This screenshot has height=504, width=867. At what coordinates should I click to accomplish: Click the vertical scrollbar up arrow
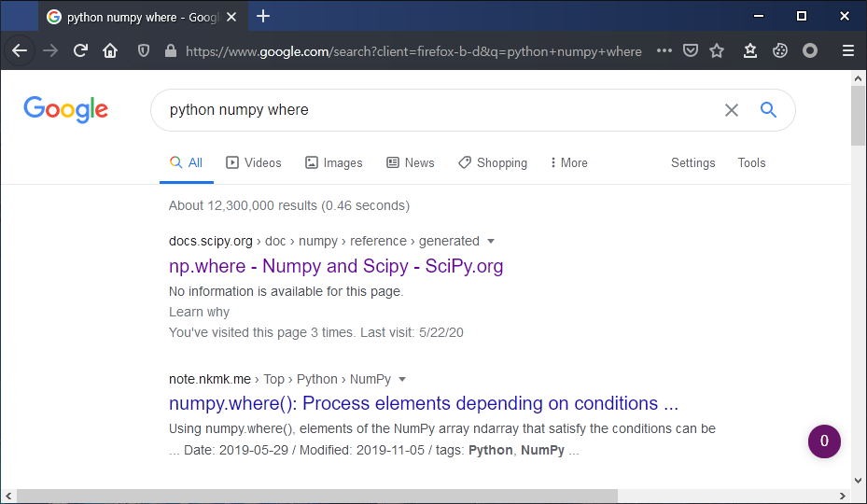858,78
